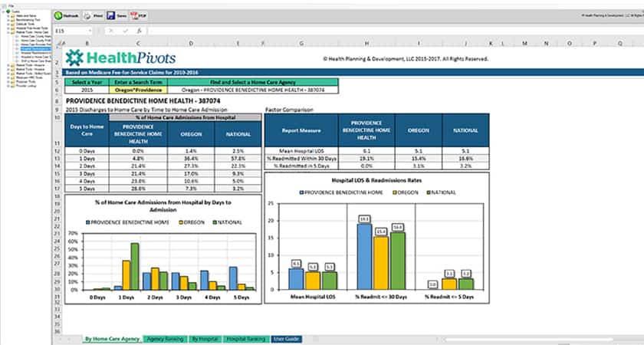
Task: Click the select-all corner of the sheet
Action: pyautogui.click(x=59, y=43)
